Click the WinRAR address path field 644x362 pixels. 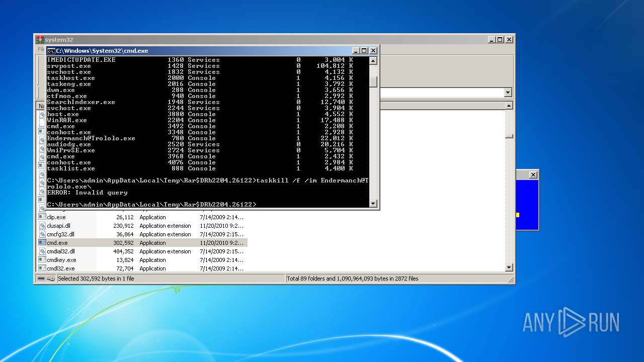pyautogui.click(x=442, y=93)
